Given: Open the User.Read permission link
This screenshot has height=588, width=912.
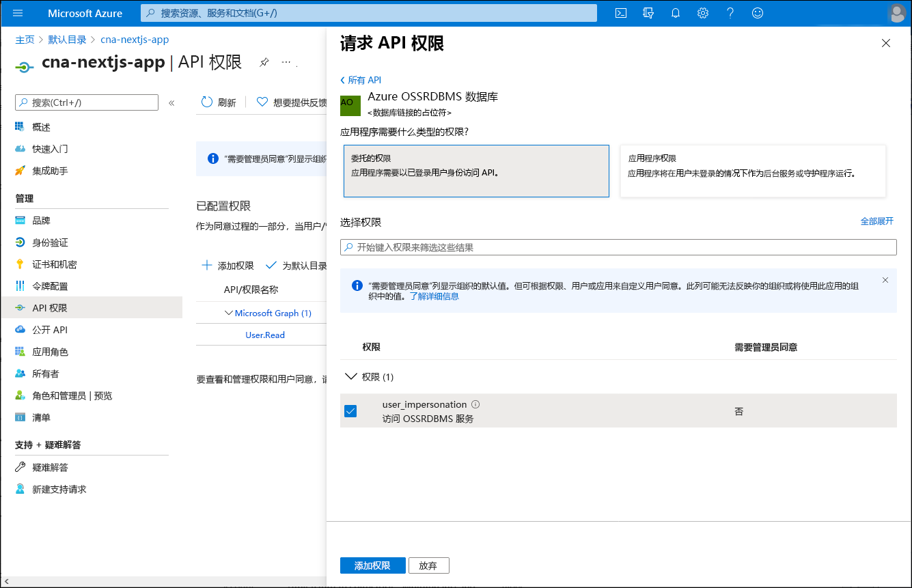Looking at the screenshot, I should click(x=265, y=335).
